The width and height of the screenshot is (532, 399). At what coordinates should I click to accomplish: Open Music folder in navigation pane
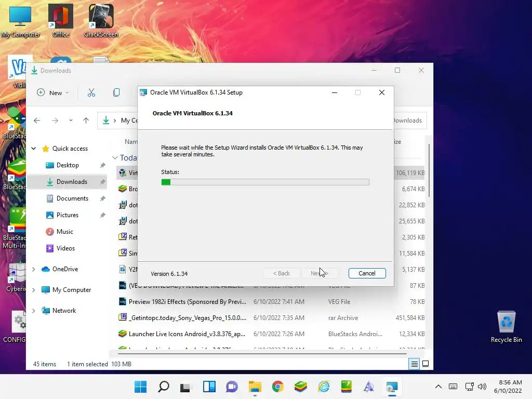tap(64, 231)
